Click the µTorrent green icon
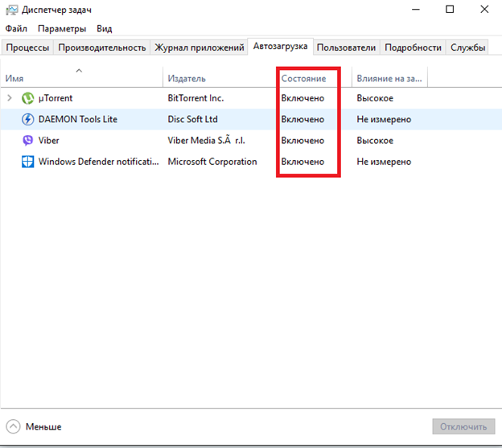 27,98
